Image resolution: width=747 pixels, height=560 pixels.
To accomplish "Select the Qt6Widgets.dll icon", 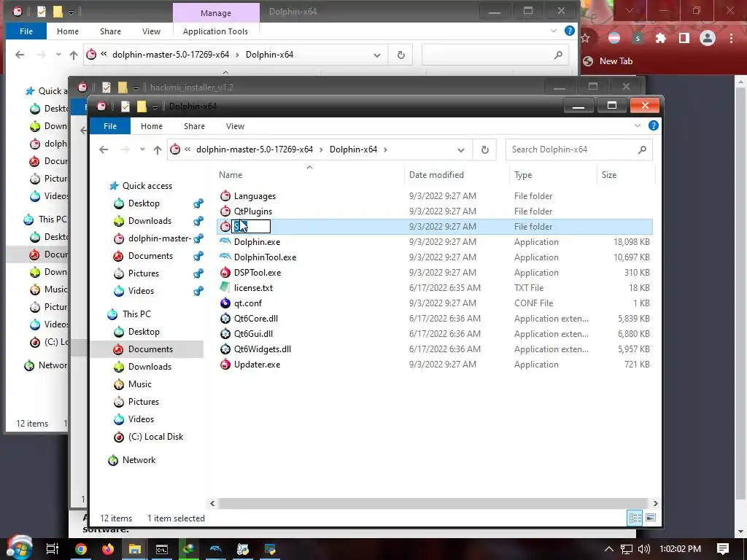I will point(225,349).
